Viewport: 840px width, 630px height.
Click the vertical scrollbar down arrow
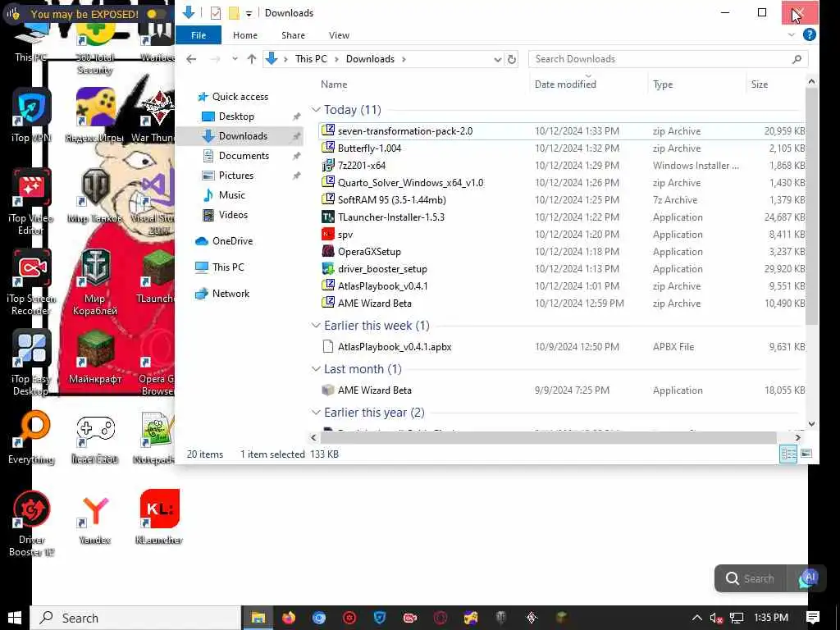[811, 424]
